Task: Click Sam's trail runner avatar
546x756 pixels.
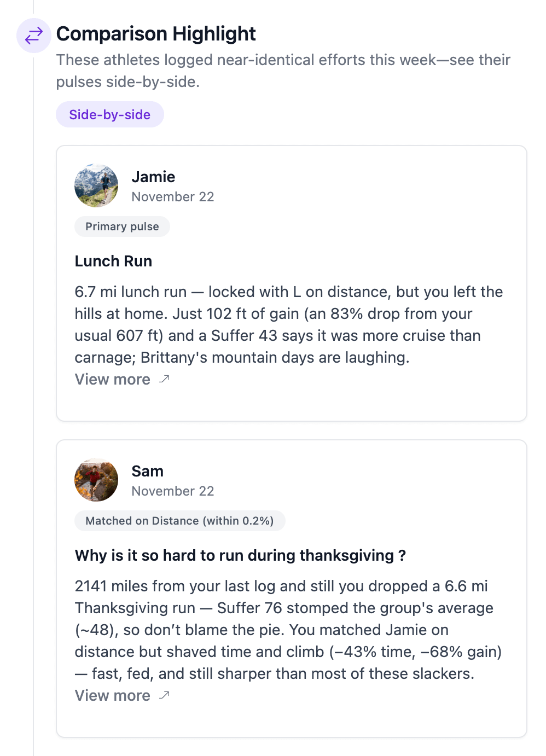Action: [x=96, y=480]
